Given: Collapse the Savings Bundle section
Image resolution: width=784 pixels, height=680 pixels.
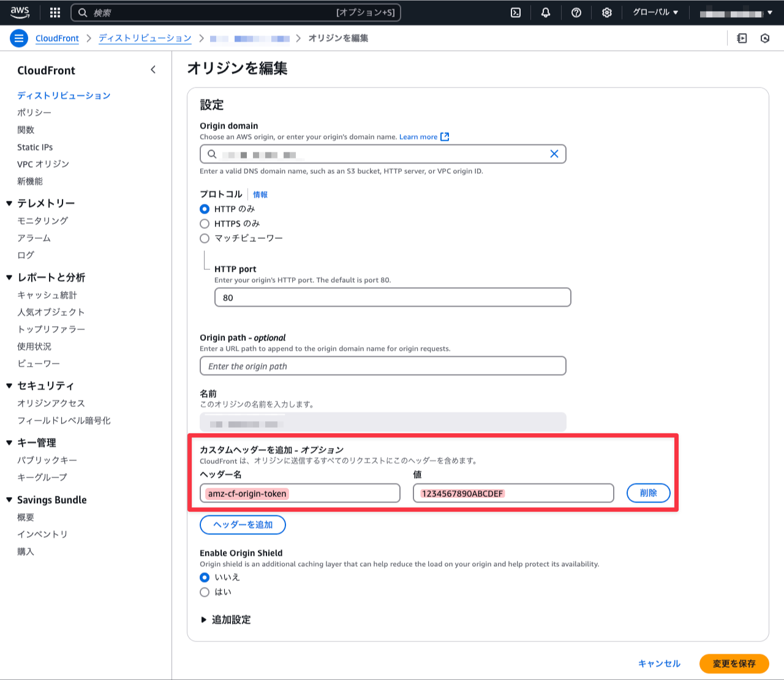Looking at the screenshot, I should tap(9, 499).
